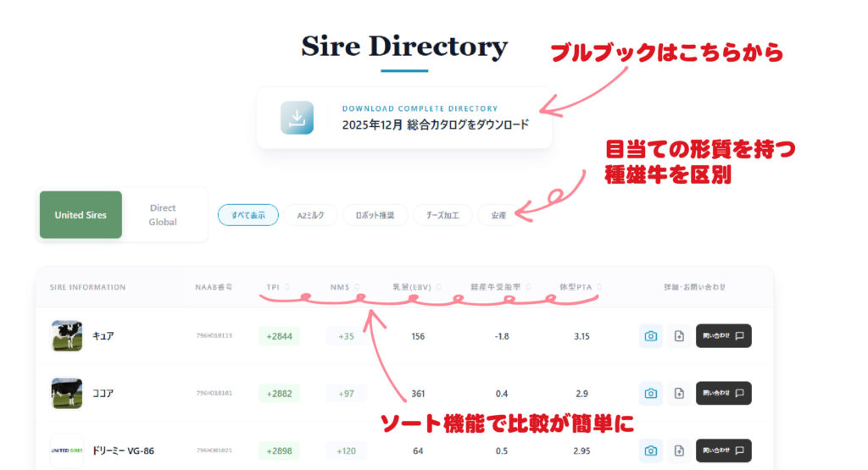868x470 pixels.
Task: Toggle the ロボット推奨 filter chip
Action: click(376, 215)
